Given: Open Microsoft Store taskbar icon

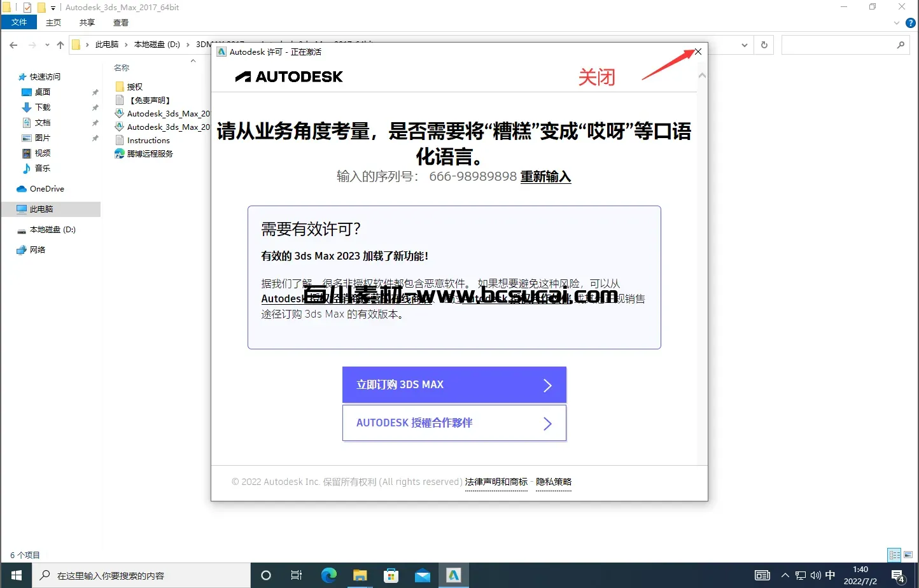Looking at the screenshot, I should 391,575.
